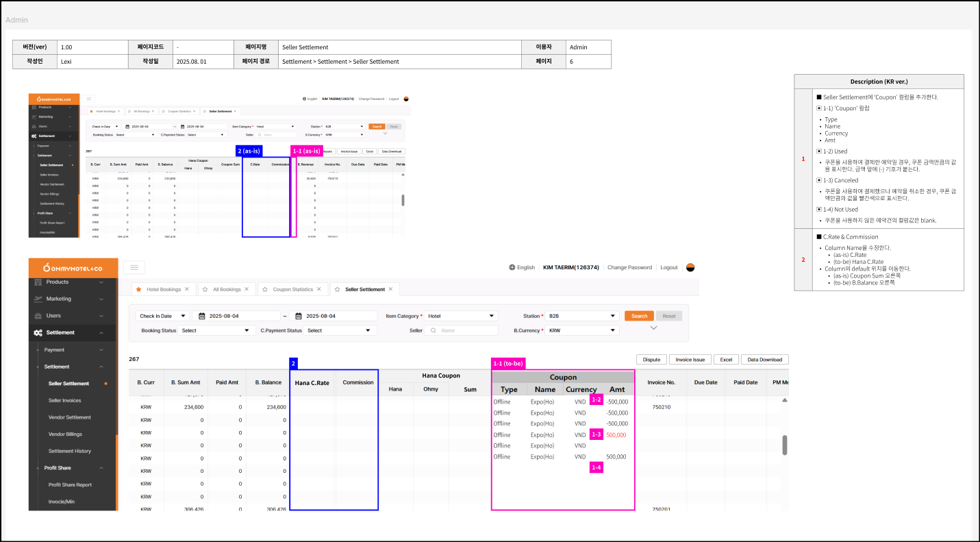
Task: Click the Logout link in the to-be mockup
Action: pos(669,267)
